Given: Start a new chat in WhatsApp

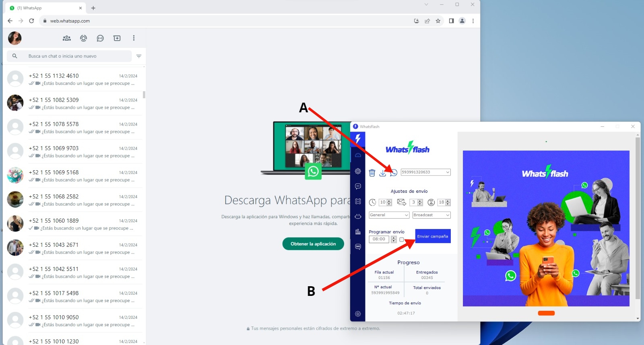Looking at the screenshot, I should click(117, 38).
